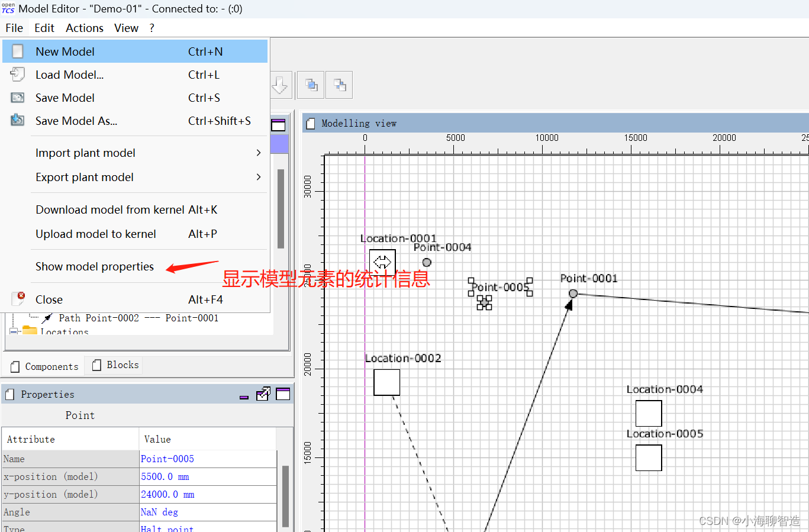Choose Download model from kernel
This screenshot has height=532, width=809.
135,209
